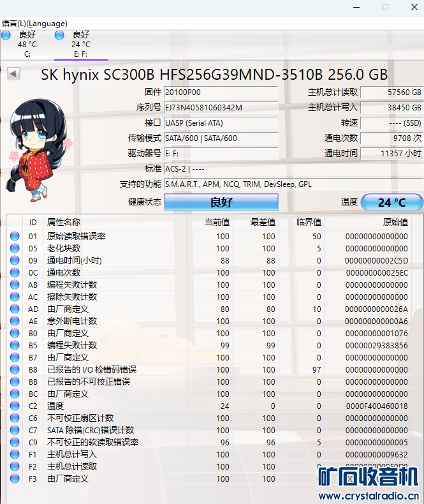Click status circle for ID AC 擦除失败计数
This screenshot has height=504, width=424.
click(x=15, y=297)
